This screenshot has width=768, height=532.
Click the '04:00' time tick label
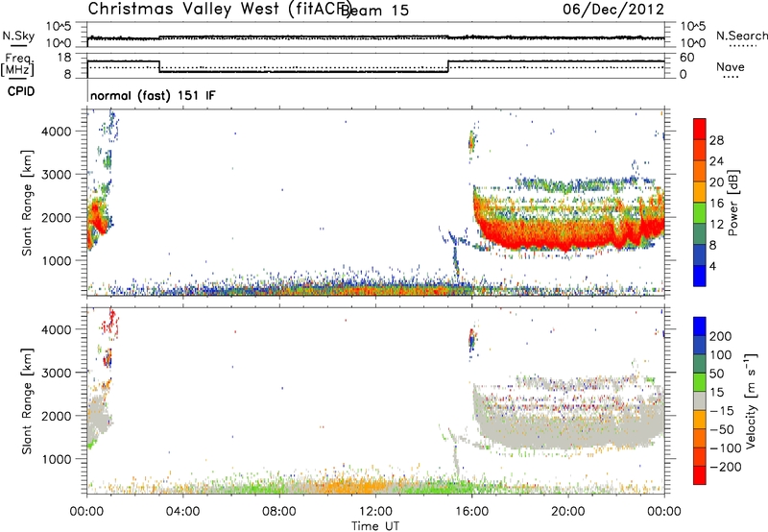click(x=183, y=511)
